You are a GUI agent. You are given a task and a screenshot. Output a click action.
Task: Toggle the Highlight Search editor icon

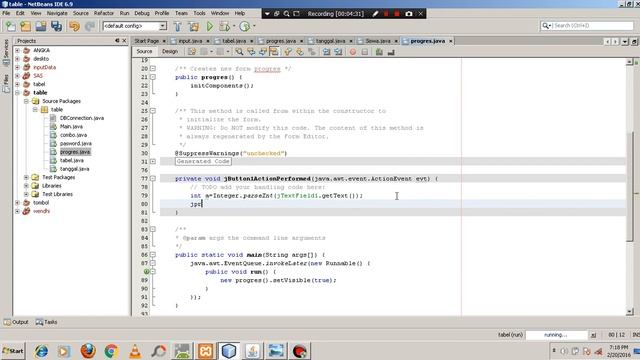pyautogui.click(x=274, y=52)
